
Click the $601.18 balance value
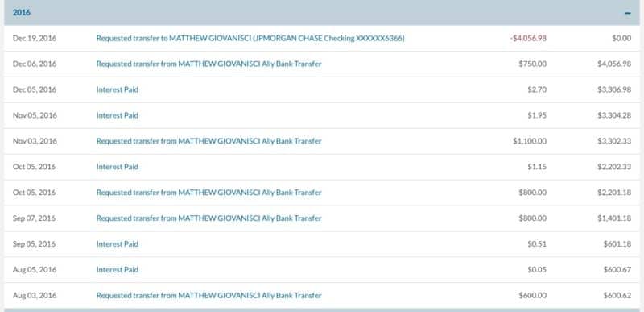click(x=617, y=244)
